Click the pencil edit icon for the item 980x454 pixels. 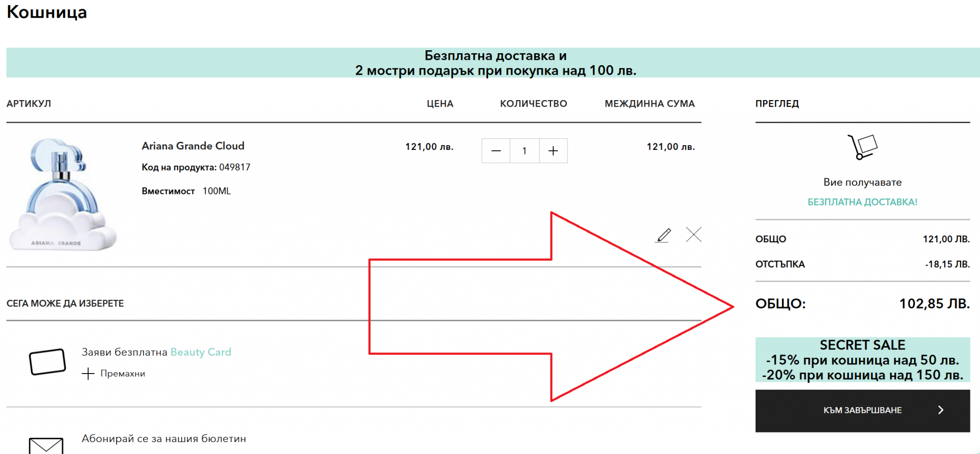(x=663, y=235)
